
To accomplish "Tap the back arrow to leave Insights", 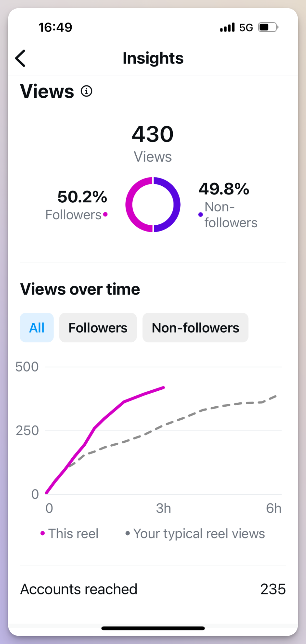I will 20,58.
